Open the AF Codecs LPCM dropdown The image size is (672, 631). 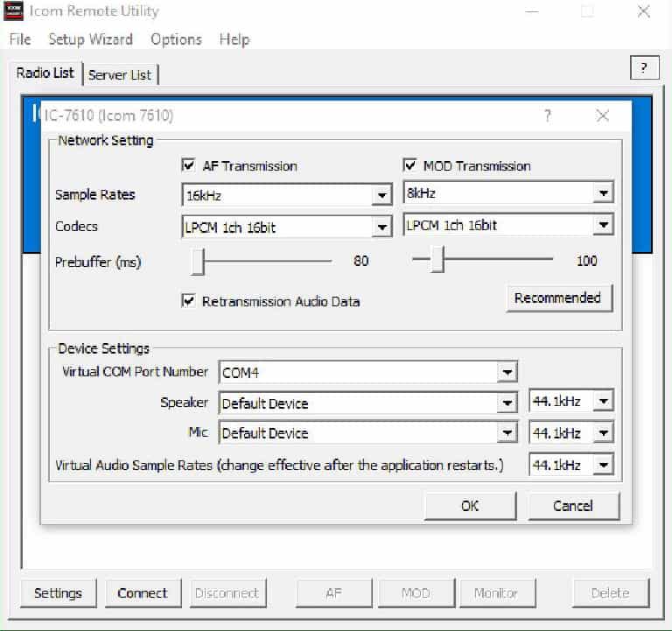point(381,227)
